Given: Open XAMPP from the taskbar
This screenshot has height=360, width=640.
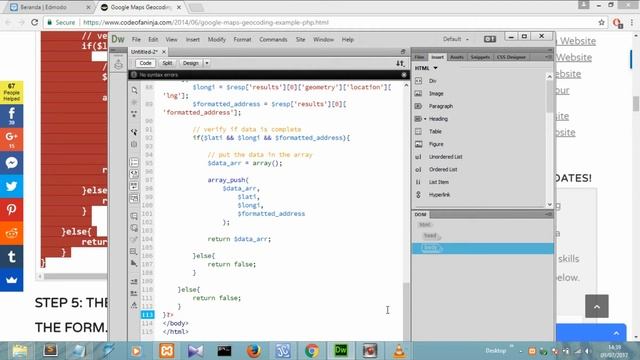Looking at the screenshot, I should click(167, 350).
